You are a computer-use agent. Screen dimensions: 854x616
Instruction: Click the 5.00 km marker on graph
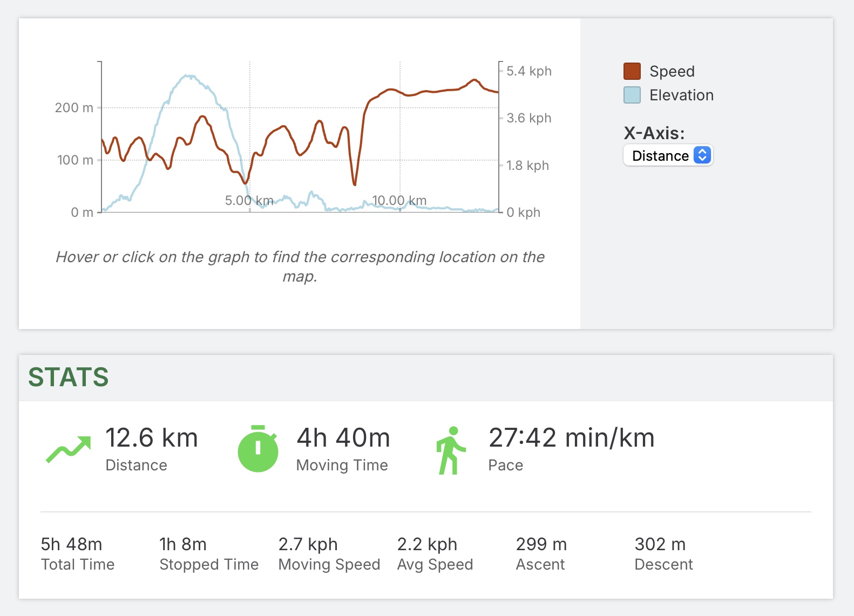[249, 201]
